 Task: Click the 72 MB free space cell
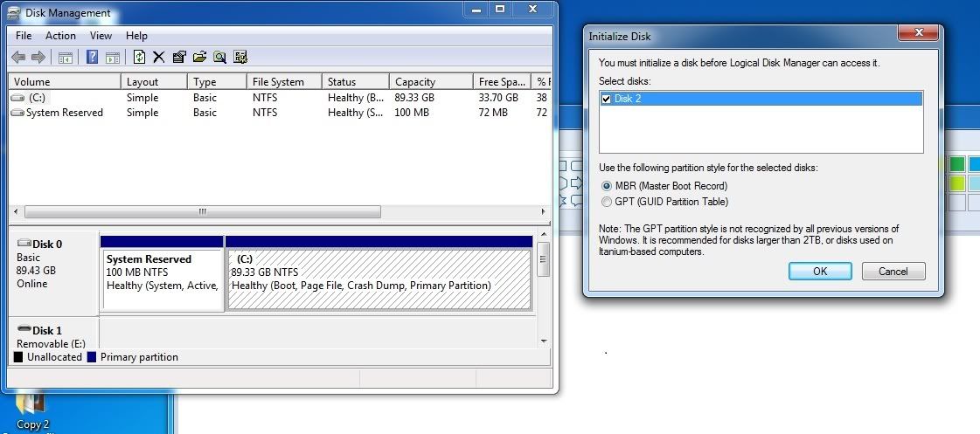[x=493, y=113]
